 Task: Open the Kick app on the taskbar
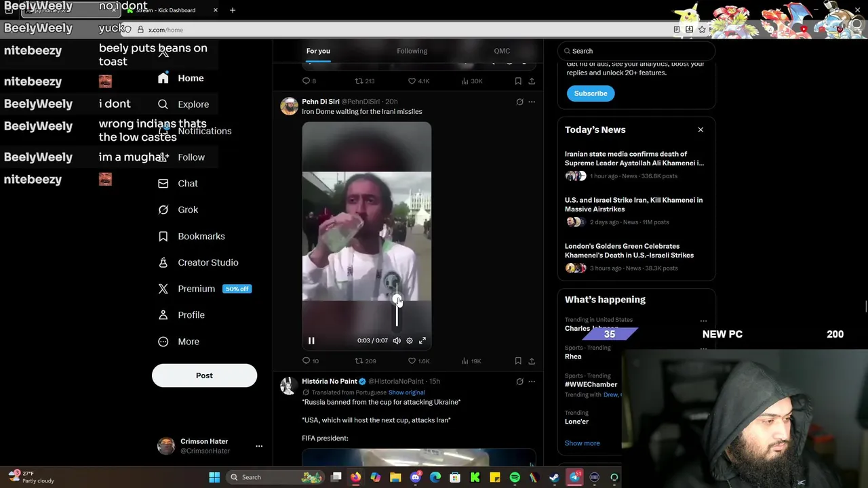[x=475, y=477]
